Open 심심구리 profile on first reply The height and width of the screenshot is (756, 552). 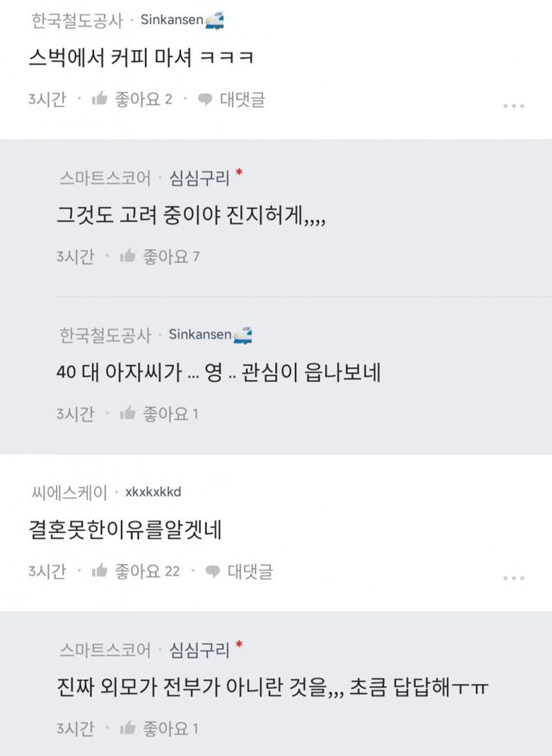click(x=199, y=178)
